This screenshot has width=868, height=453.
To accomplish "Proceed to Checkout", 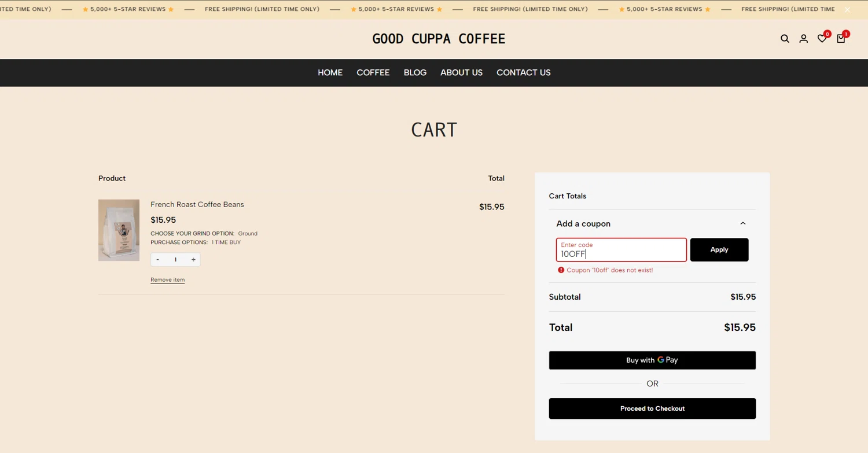I will pos(652,408).
